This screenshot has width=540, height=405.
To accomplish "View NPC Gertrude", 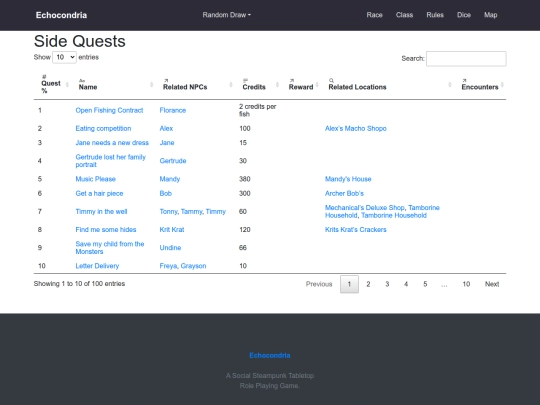I will click(173, 161).
